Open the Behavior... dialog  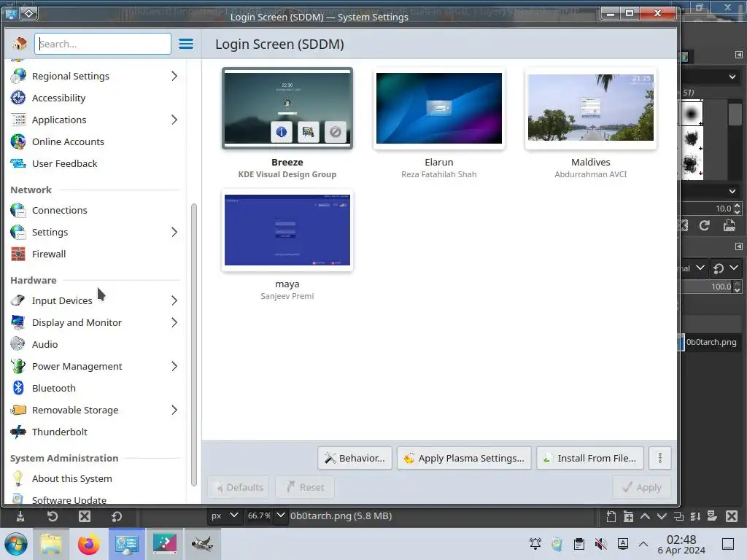[355, 458]
